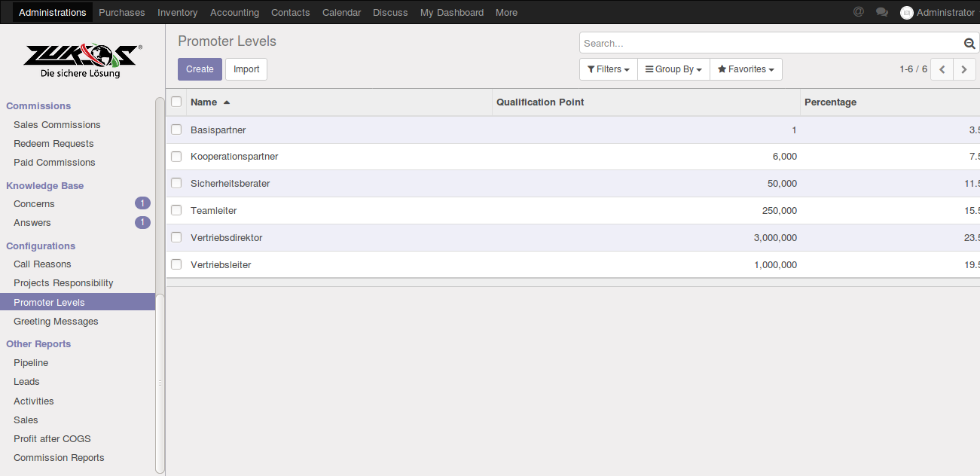This screenshot has width=980, height=476.
Task: Open the @ mentions icon
Action: coord(859,12)
